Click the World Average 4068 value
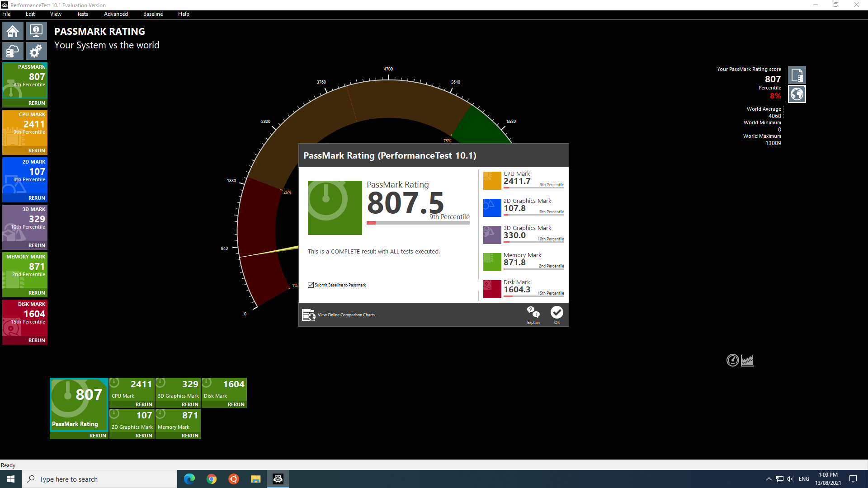Image resolution: width=868 pixels, height=488 pixels. coord(774,116)
